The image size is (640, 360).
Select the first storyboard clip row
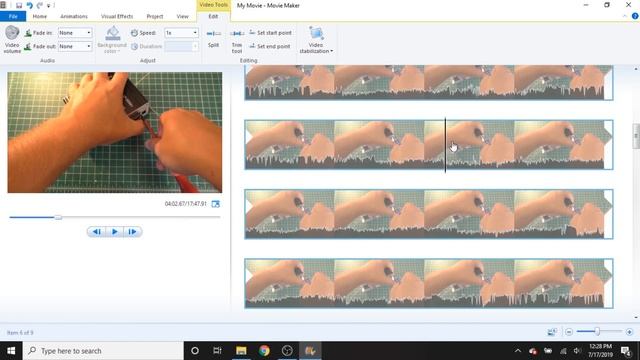[x=429, y=82]
